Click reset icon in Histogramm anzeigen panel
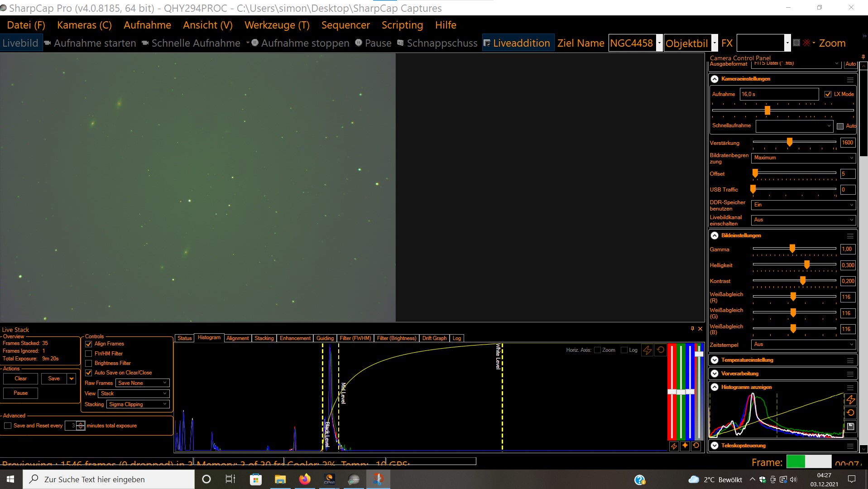This screenshot has height=489, width=868. pos(850,413)
